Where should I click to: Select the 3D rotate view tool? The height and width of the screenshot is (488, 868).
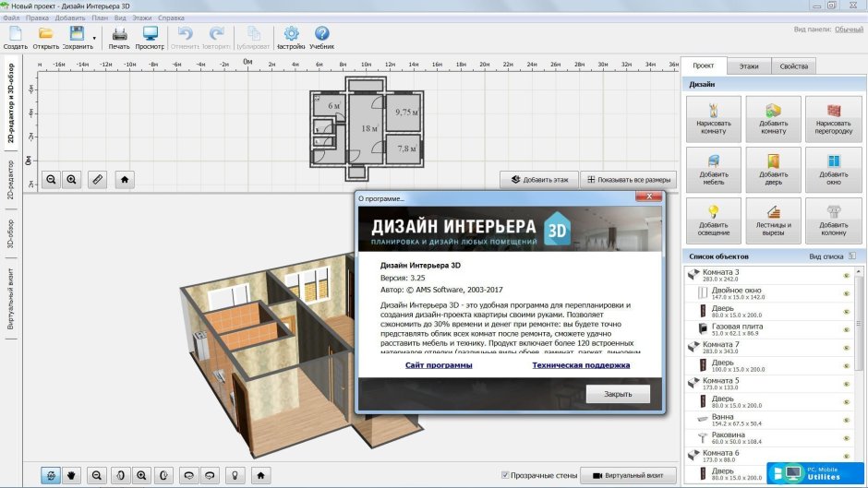[51, 475]
